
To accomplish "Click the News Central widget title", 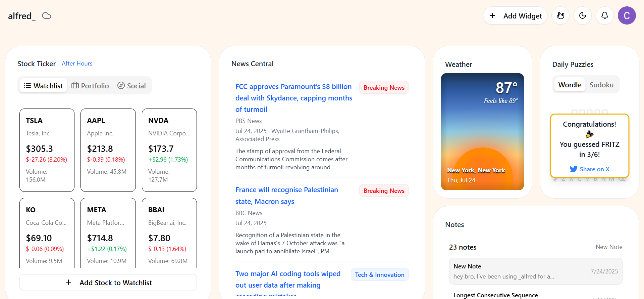I will pyautogui.click(x=252, y=63).
